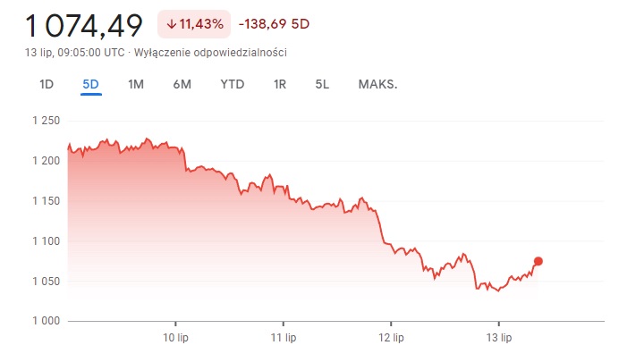Switch to the 1M range tab

pyautogui.click(x=136, y=85)
